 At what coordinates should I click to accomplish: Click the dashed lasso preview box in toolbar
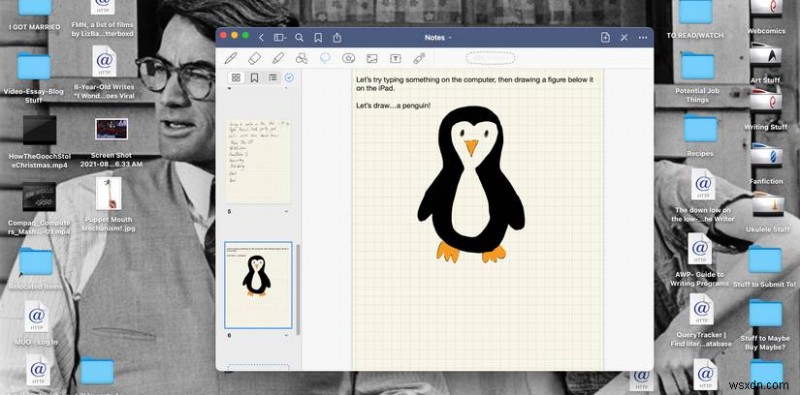click(x=490, y=58)
